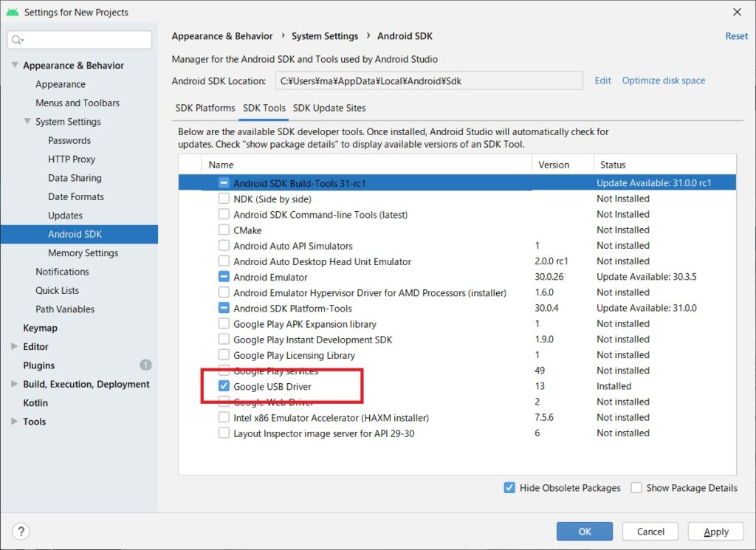The width and height of the screenshot is (756, 550).
Task: Check Intel x86 Emulator Accelerator HAXM box
Action: (x=224, y=417)
